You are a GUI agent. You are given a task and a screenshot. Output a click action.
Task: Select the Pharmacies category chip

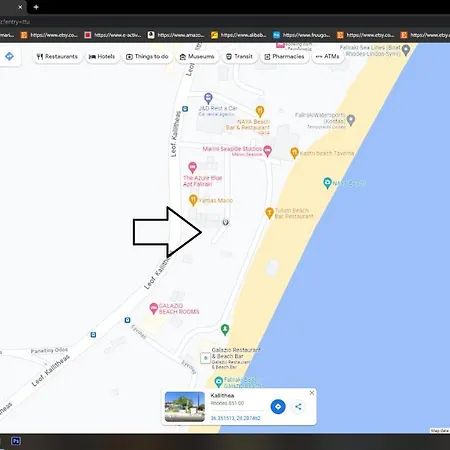[x=284, y=57]
